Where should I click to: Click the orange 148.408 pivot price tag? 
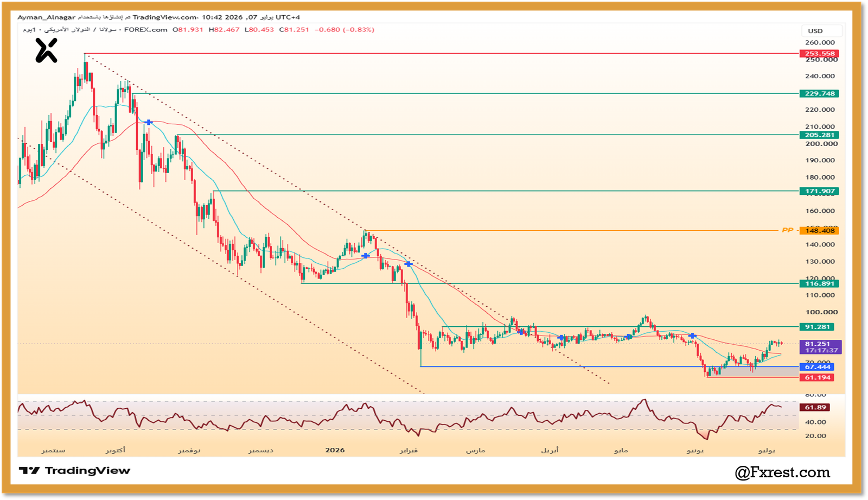click(819, 231)
